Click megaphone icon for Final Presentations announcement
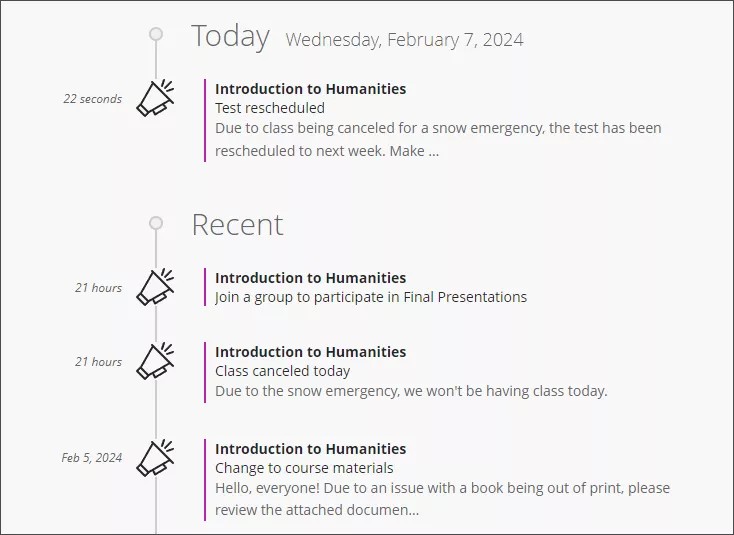Viewport: 734px width, 535px height. coord(155,287)
